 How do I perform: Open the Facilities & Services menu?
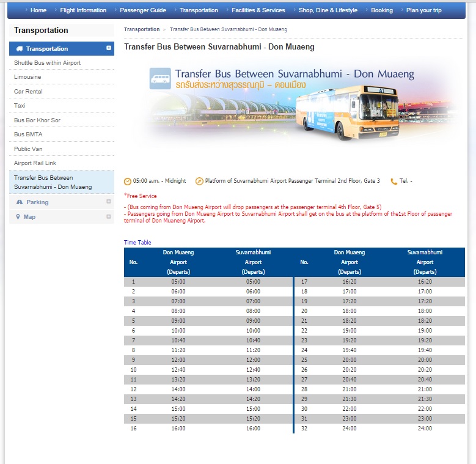(x=258, y=10)
